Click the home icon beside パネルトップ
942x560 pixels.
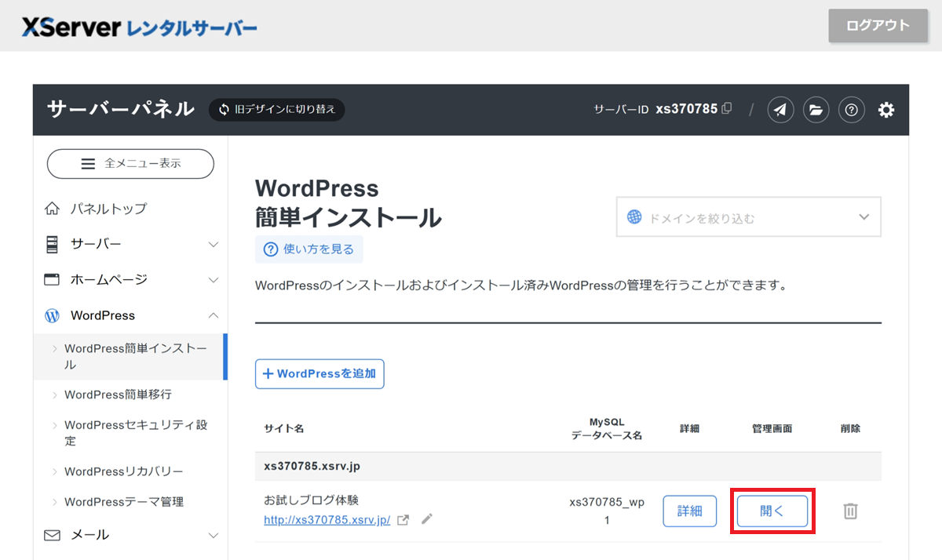click(x=52, y=209)
